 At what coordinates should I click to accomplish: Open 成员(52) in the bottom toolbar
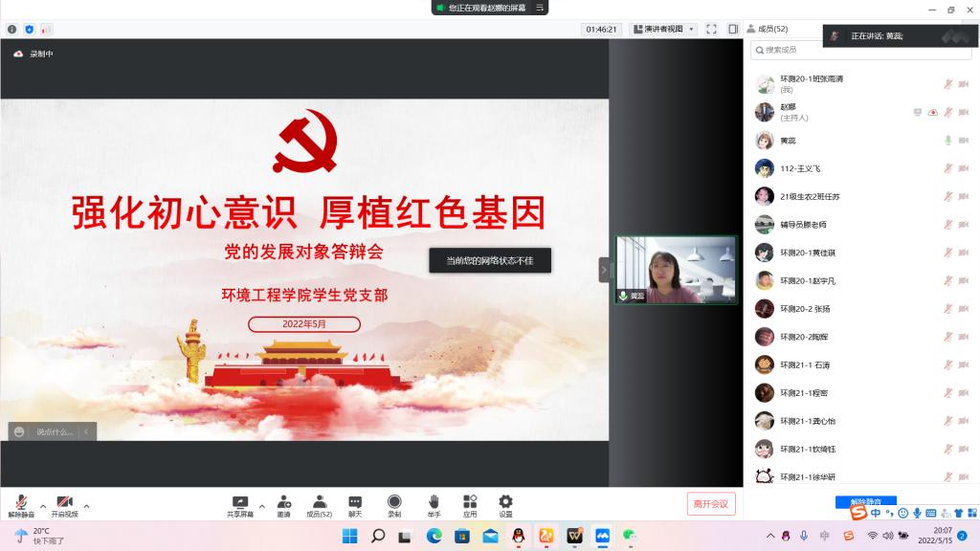click(320, 506)
